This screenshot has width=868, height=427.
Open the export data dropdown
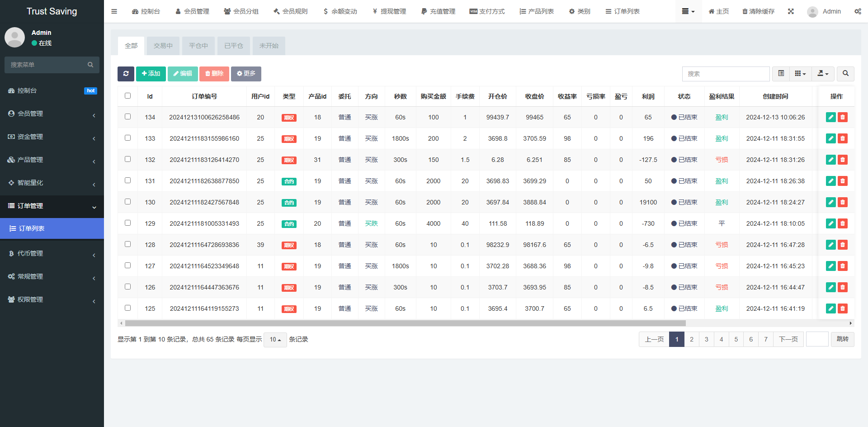click(823, 74)
